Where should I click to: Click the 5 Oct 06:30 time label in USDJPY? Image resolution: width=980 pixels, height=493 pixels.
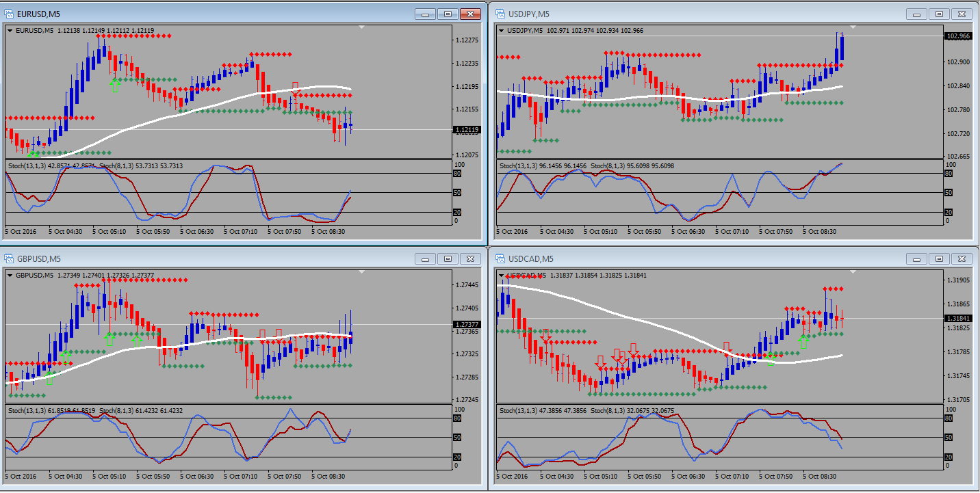688,232
